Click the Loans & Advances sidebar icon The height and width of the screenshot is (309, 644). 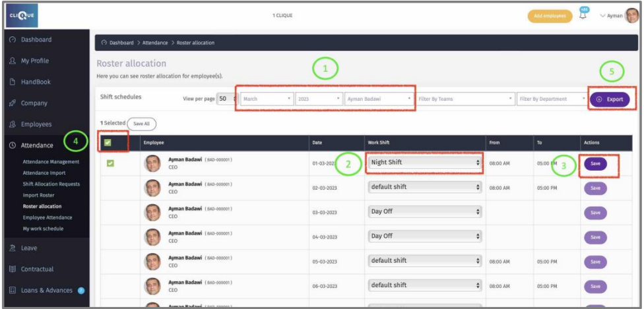[13, 290]
